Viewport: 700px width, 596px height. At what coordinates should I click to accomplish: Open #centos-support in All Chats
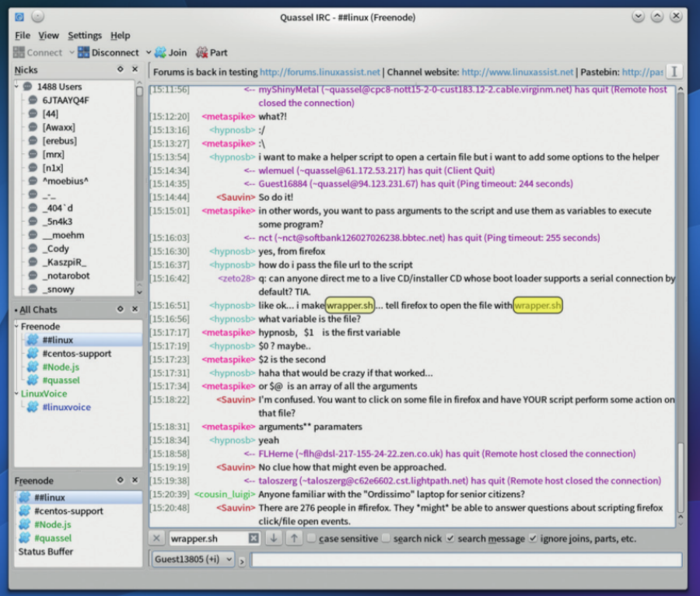76,353
